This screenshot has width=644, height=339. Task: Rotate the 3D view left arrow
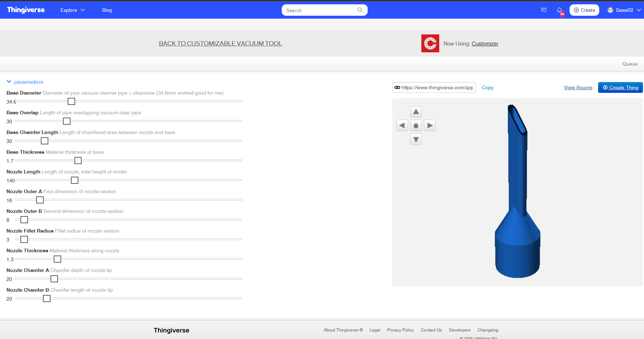pyautogui.click(x=402, y=125)
